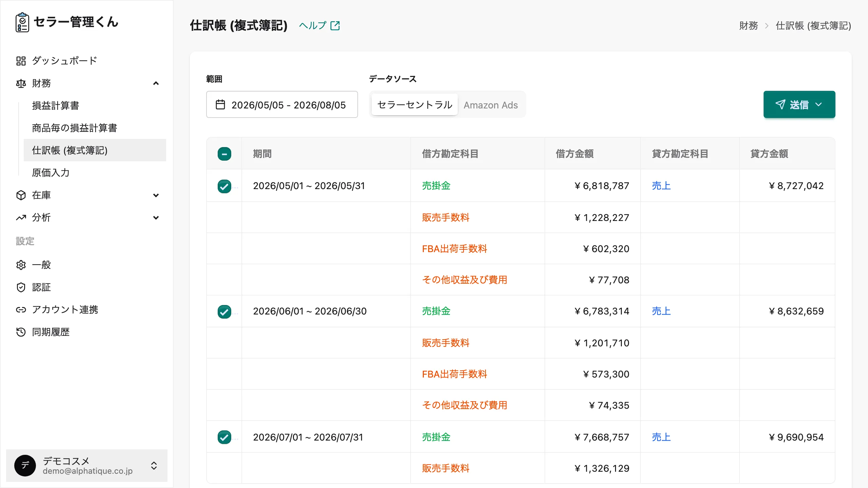Click the external link icon beside ヘルプ
The height and width of the screenshot is (488, 868).
click(x=335, y=26)
